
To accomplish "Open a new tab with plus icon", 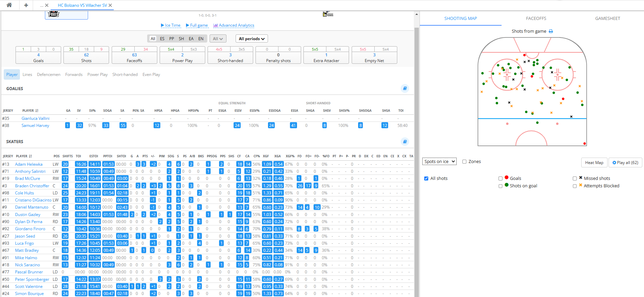I will click(26, 5).
